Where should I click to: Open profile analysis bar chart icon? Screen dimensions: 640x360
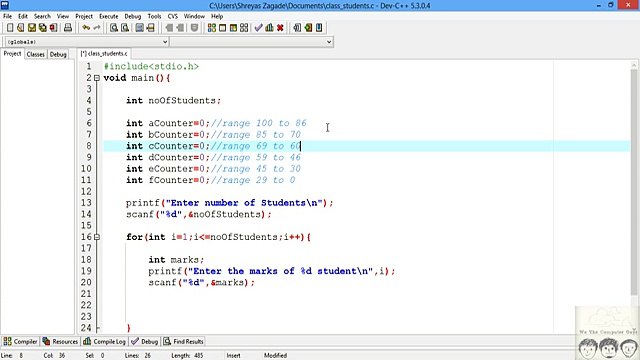269,28
